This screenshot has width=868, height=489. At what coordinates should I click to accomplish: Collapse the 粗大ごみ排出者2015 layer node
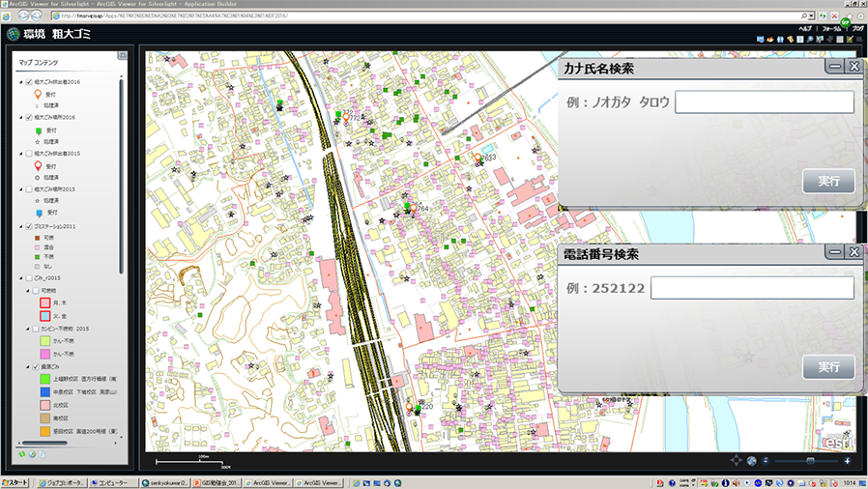[x=20, y=154]
